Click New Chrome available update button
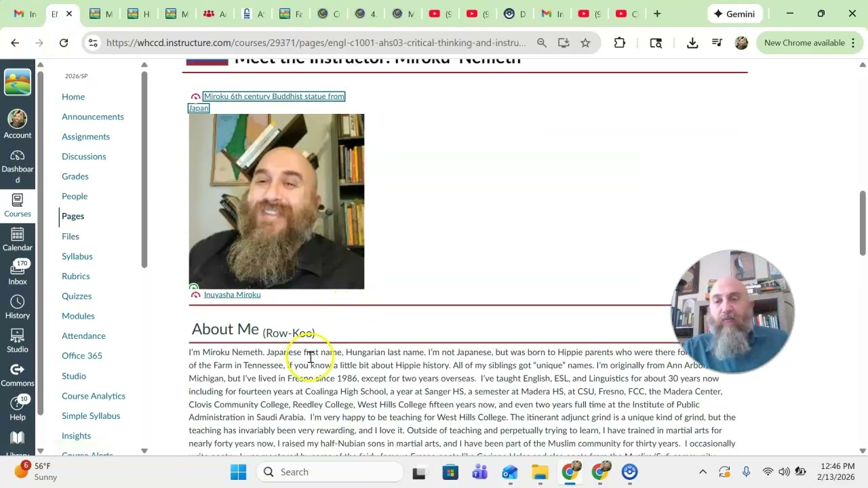Image resolution: width=868 pixels, height=488 pixels. pyautogui.click(x=810, y=43)
